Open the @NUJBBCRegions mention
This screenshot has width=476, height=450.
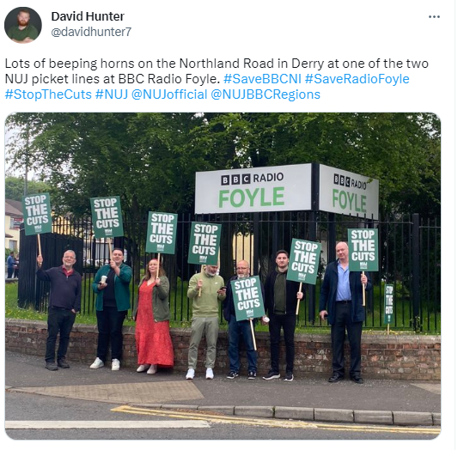[265, 94]
